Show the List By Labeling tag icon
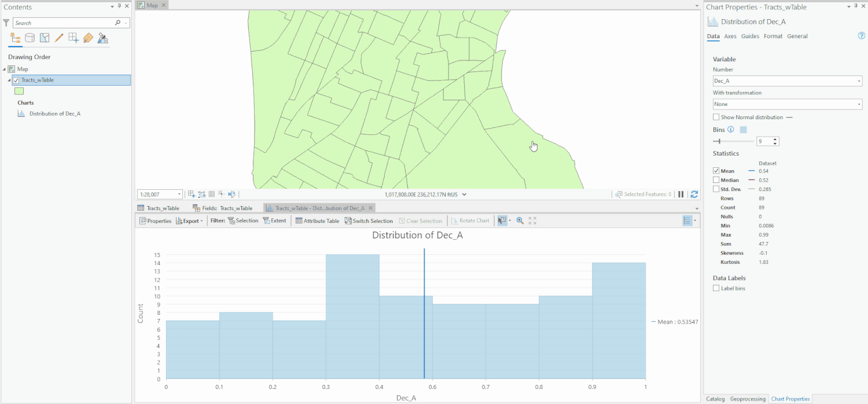 [x=88, y=38]
